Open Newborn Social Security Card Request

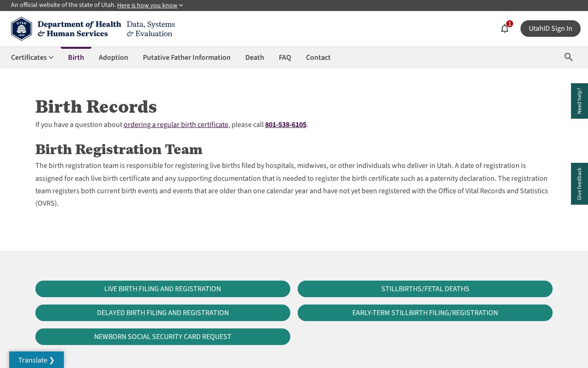click(x=163, y=337)
